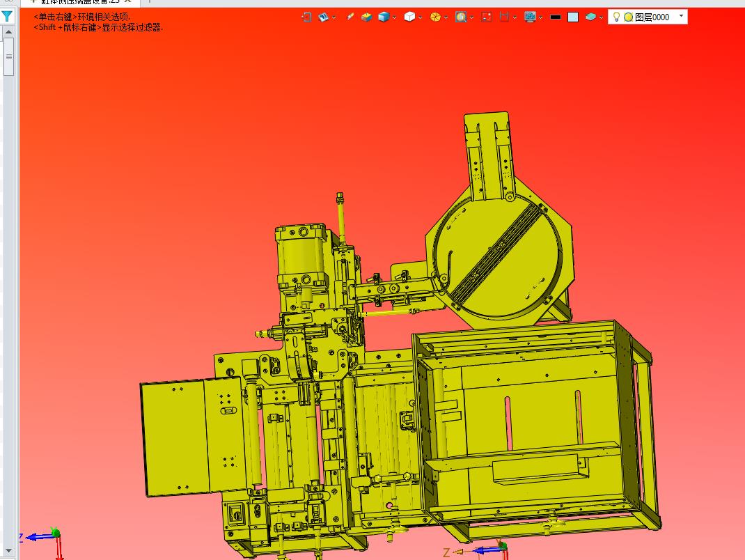Toggle the lightbulb layer visibility icon
Viewport: 745px width, 560px height.
[x=616, y=17]
